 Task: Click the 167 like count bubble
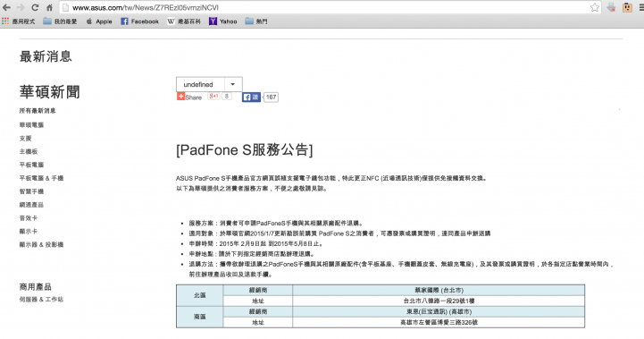[271, 97]
